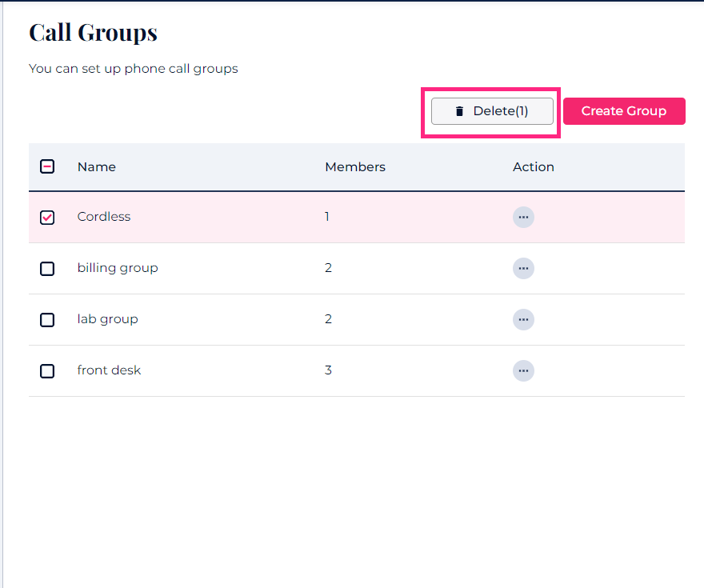Image resolution: width=704 pixels, height=588 pixels.
Task: Select the lab group name
Action: pos(107,319)
